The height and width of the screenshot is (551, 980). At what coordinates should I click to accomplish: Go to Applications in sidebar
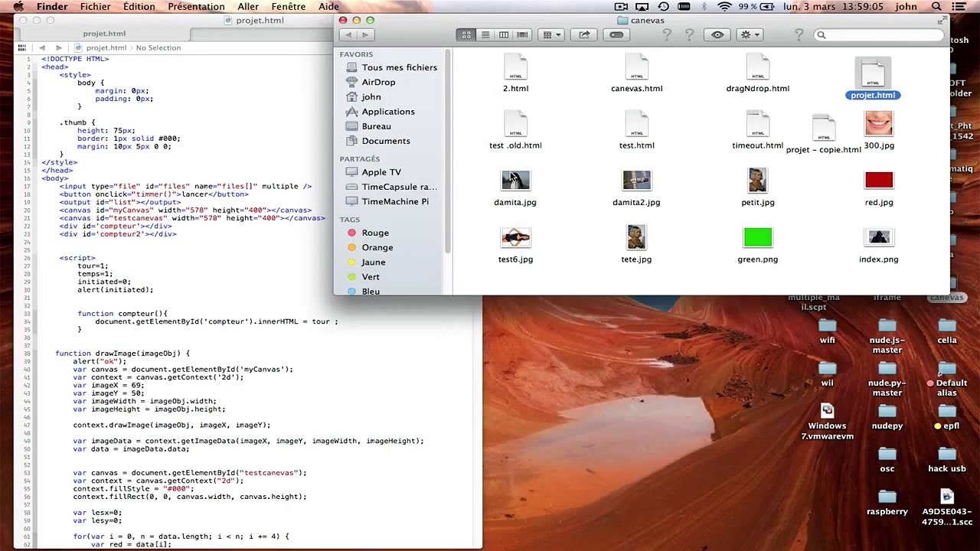tap(387, 112)
